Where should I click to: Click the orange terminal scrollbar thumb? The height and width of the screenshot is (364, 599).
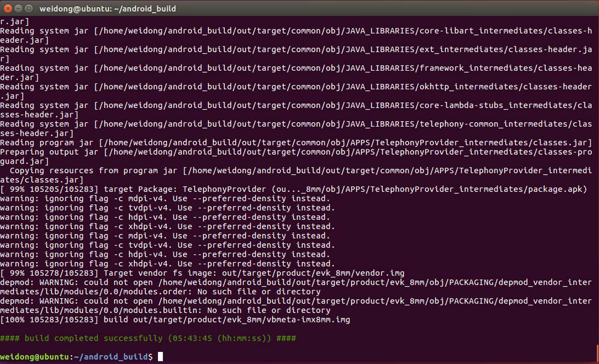tap(597, 353)
